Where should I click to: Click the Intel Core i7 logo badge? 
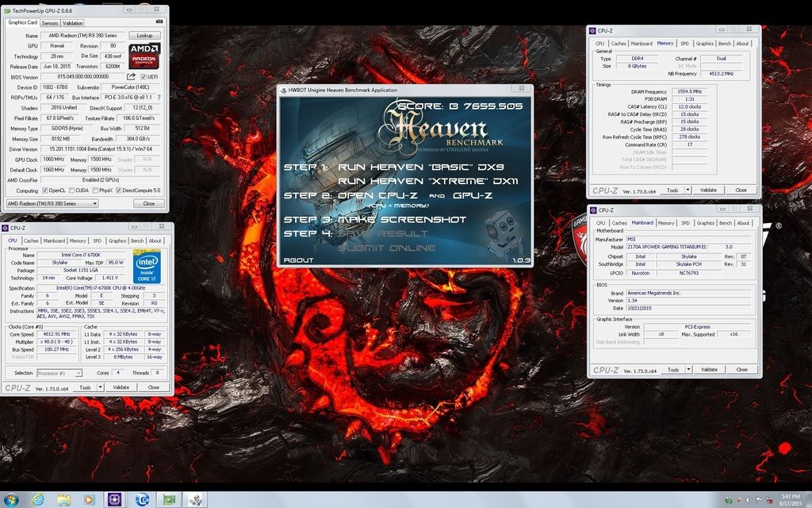(147, 264)
